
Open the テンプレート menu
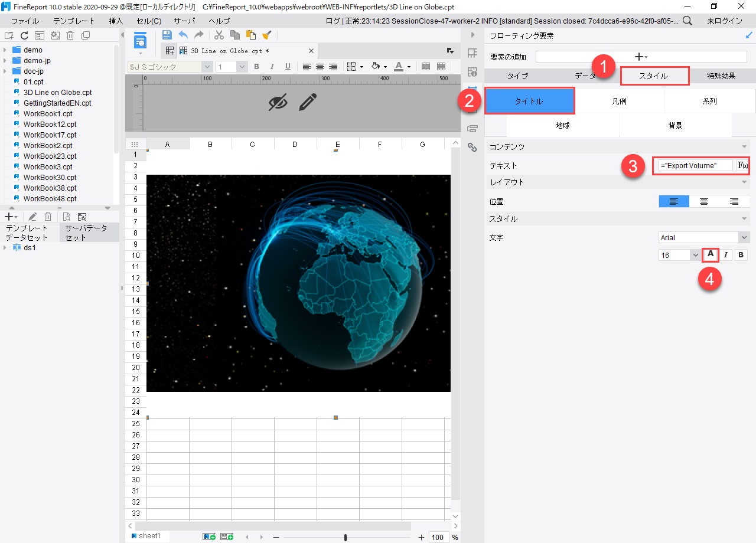74,21
